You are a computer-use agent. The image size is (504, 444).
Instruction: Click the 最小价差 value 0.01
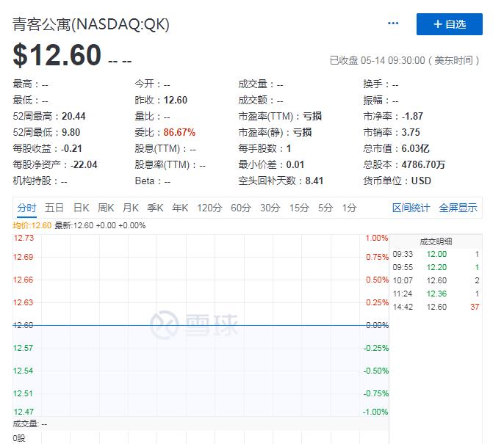tap(295, 164)
